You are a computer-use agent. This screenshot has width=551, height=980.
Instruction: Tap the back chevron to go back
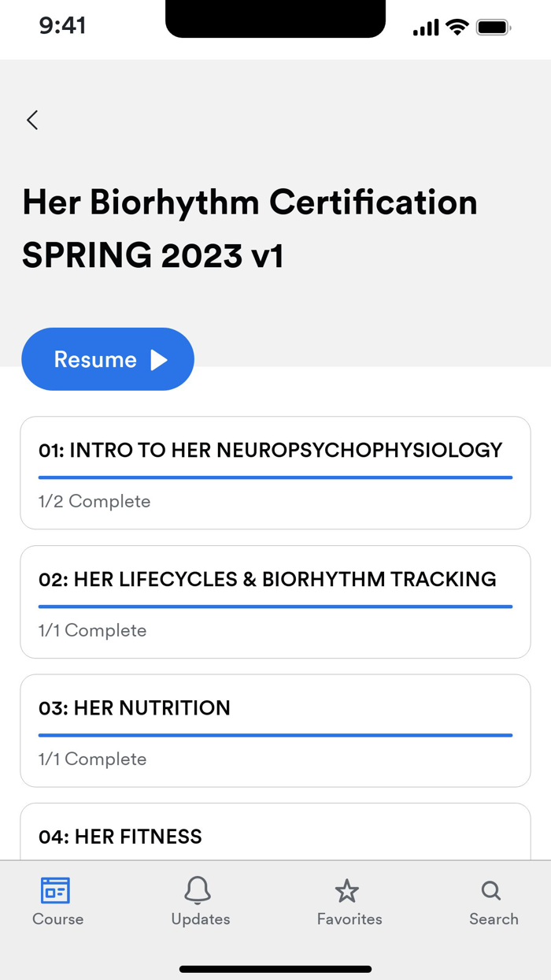point(32,120)
